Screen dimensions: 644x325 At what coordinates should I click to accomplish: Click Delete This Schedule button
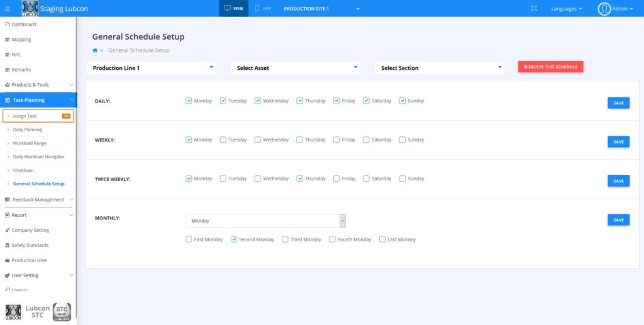(x=550, y=67)
